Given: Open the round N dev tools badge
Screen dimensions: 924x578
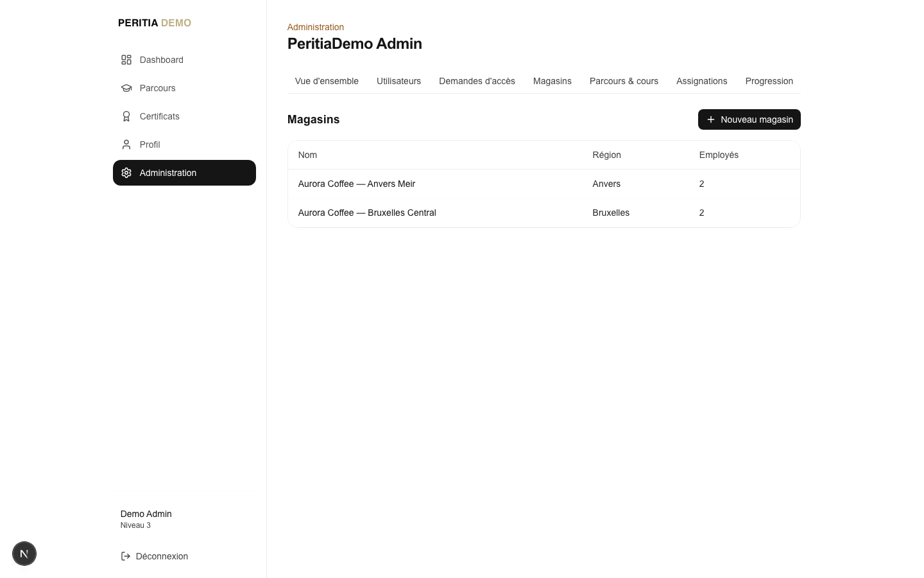Looking at the screenshot, I should click(24, 554).
